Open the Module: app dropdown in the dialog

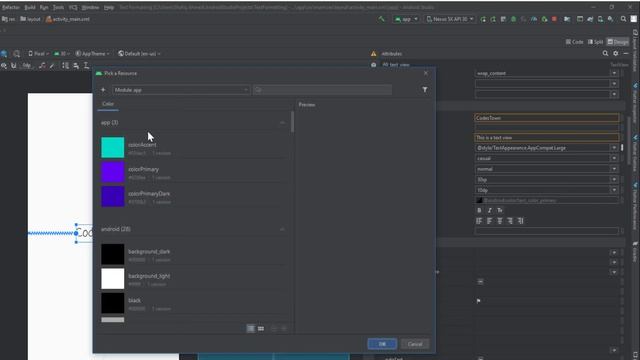click(181, 90)
